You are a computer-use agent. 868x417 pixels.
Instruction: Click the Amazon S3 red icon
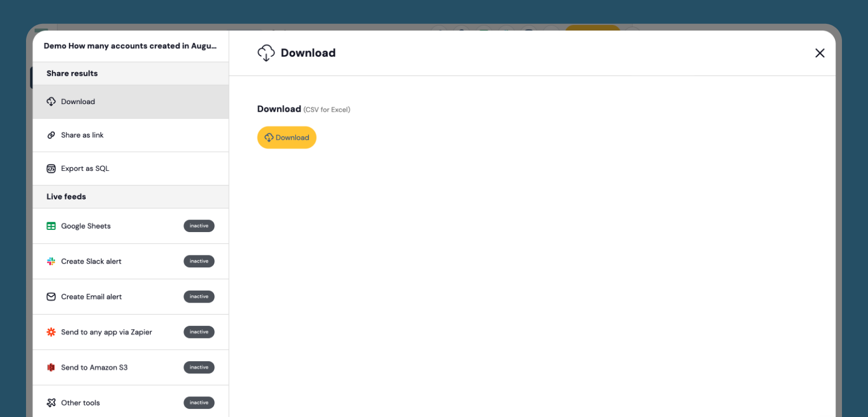pos(51,368)
